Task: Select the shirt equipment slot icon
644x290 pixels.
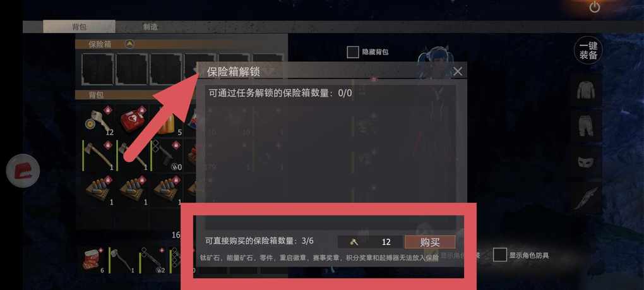Action: (x=585, y=90)
